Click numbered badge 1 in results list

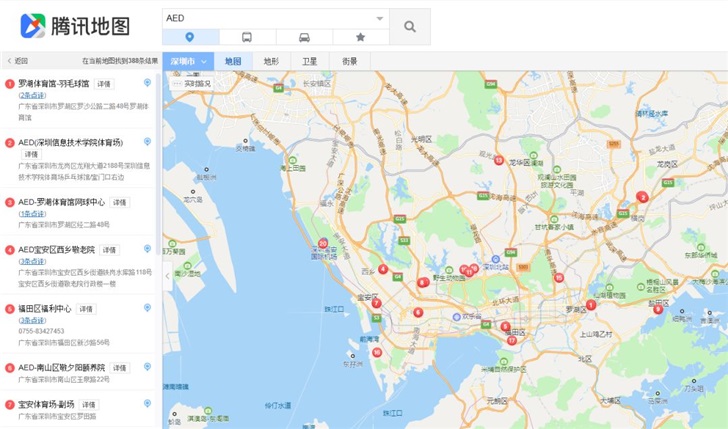click(x=10, y=84)
